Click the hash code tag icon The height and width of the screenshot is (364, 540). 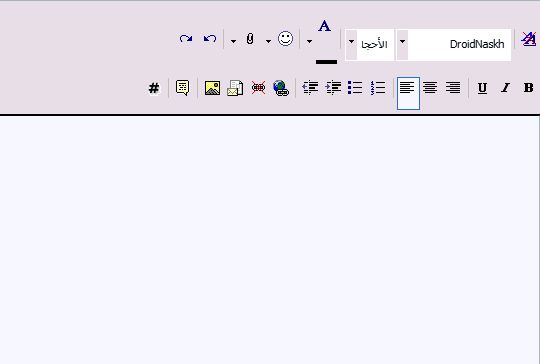click(154, 89)
